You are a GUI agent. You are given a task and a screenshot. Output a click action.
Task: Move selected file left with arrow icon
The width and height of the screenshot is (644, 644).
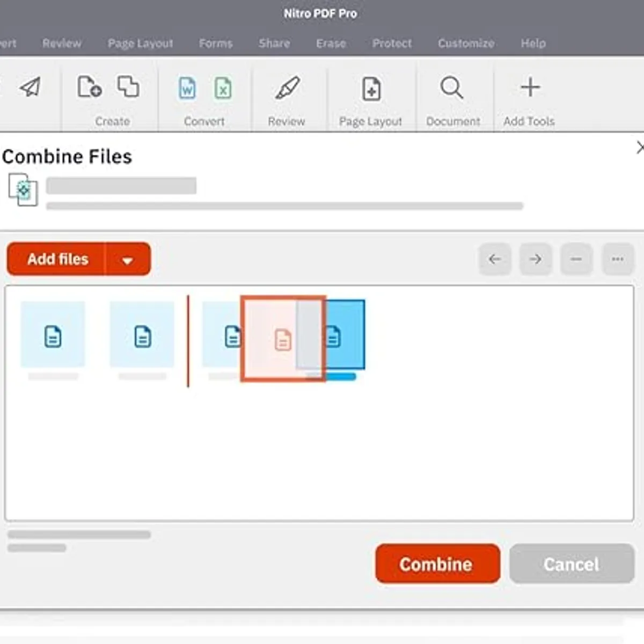(x=495, y=259)
